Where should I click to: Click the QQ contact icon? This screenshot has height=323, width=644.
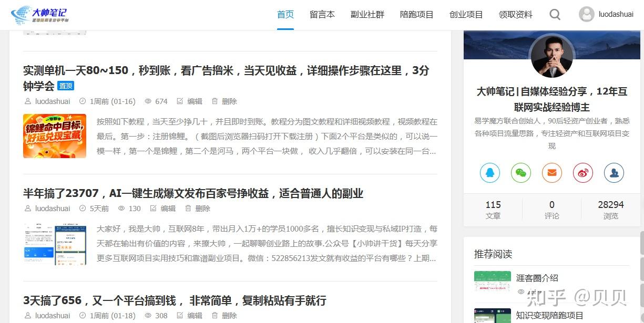coord(490,173)
